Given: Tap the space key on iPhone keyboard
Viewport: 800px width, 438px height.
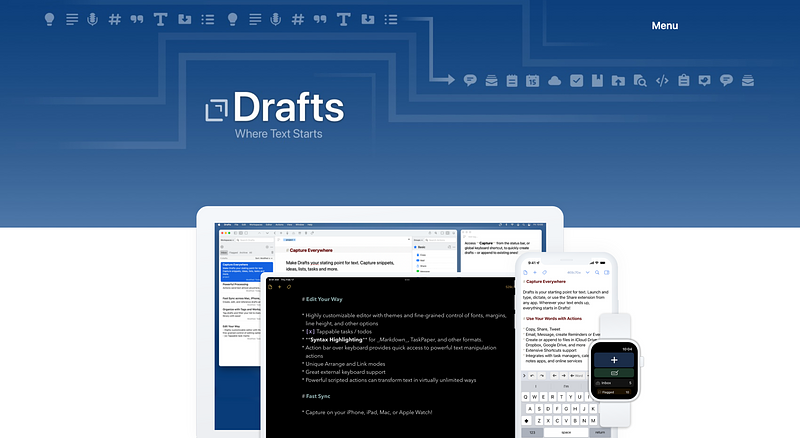Looking at the screenshot, I should click(566, 432).
